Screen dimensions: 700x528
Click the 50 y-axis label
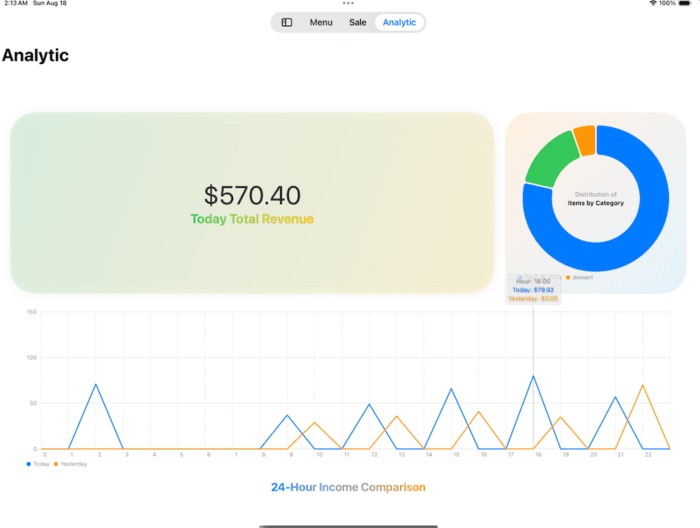coord(33,403)
